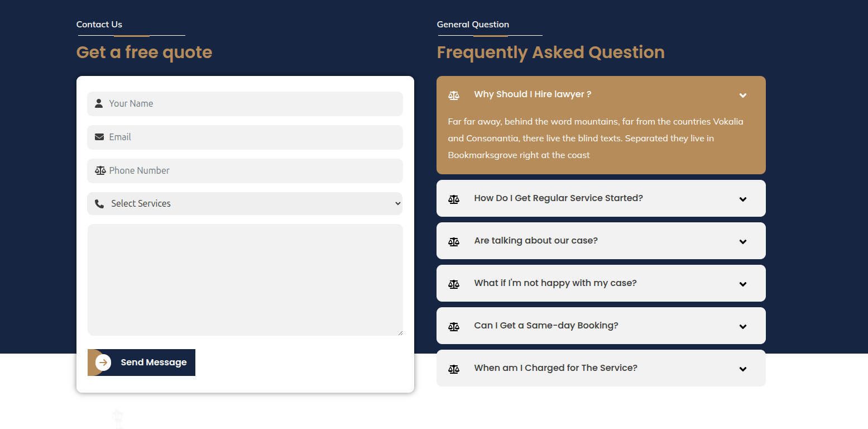Viewport: 868px width, 429px height.
Task: Click the phone icon beside Select Services
Action: pos(99,204)
